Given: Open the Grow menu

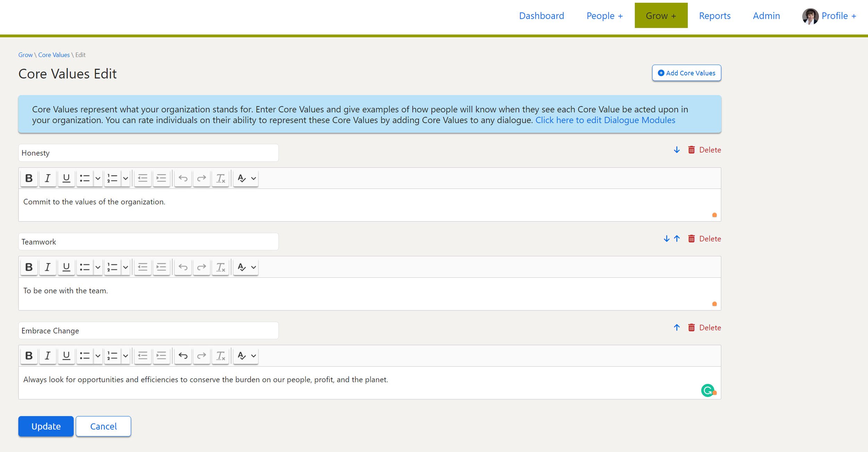Looking at the screenshot, I should [661, 16].
